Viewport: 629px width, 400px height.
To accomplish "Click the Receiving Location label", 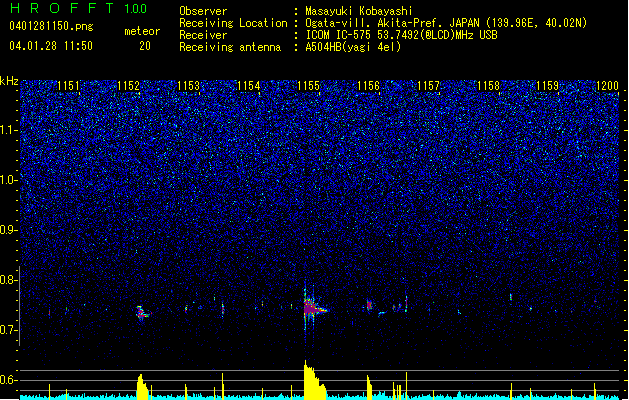I will click(233, 23).
